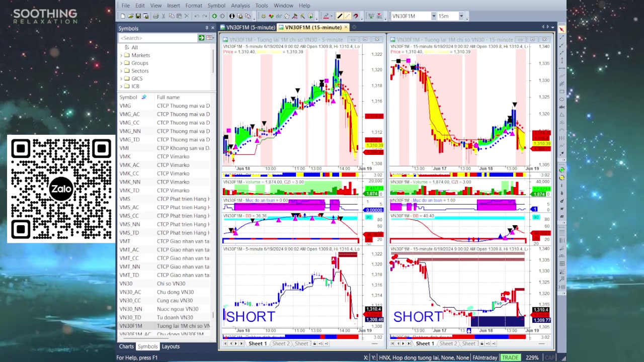Image resolution: width=644 pixels, height=362 pixels.
Task: Open the Analysis menu
Action: click(x=240, y=6)
